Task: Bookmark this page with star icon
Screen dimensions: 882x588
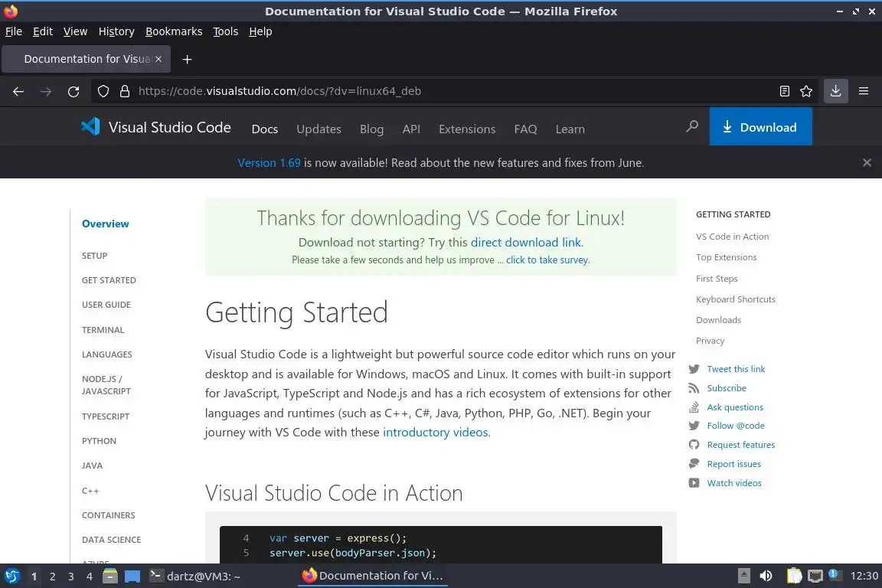Action: click(806, 91)
